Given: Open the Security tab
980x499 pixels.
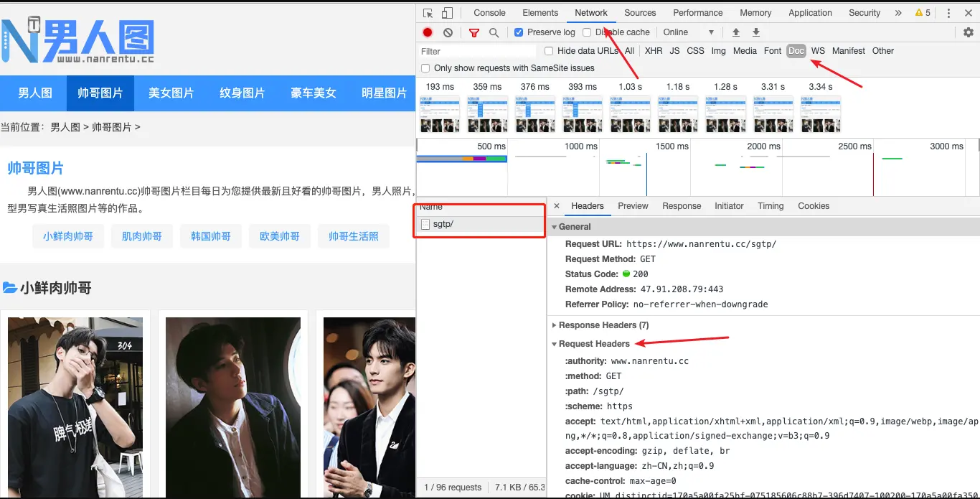Looking at the screenshot, I should (864, 13).
